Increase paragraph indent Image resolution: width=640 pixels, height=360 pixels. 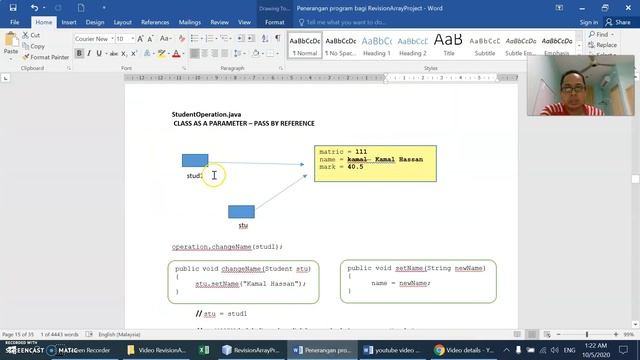pyautogui.click(x=251, y=38)
